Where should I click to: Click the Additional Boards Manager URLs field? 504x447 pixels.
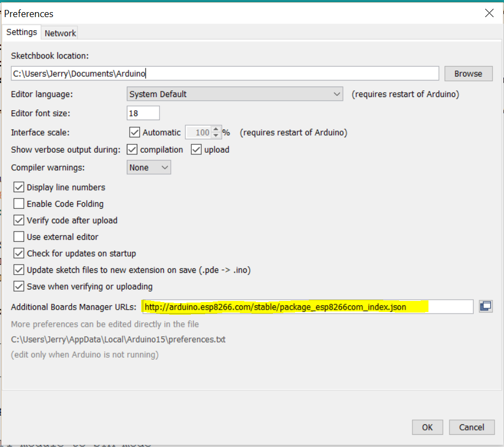click(308, 306)
